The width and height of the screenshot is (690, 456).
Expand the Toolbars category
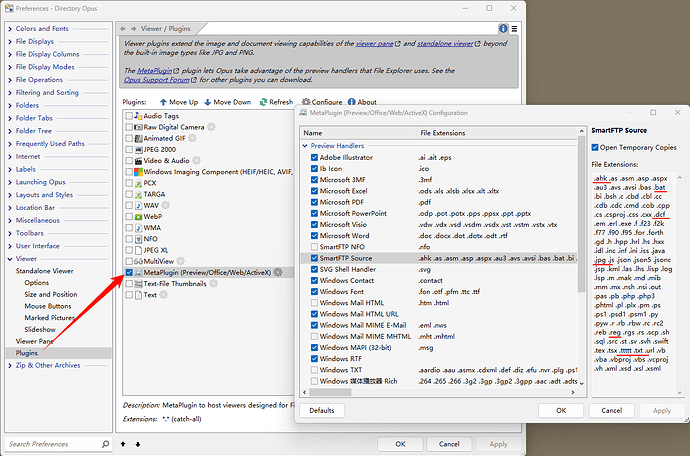[10, 233]
